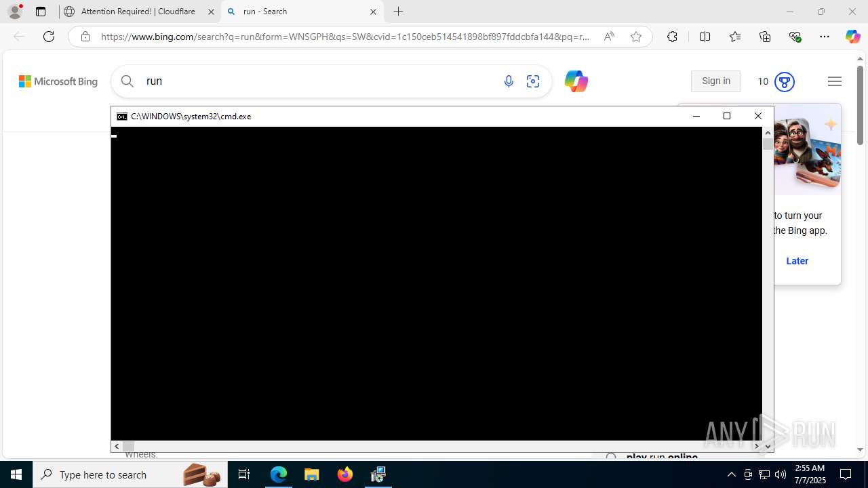The height and width of the screenshot is (488, 868).
Task: Open the Extensions puzzle icon
Action: pos(672,37)
